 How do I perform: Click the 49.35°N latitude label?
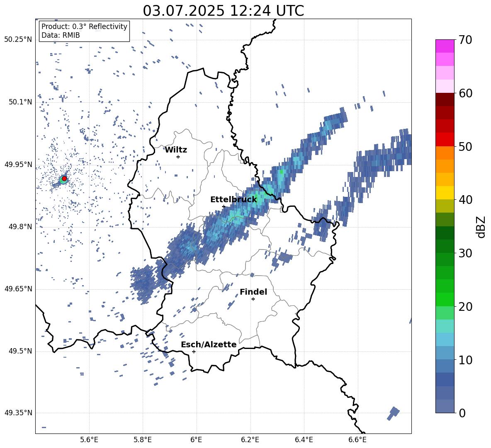click(x=18, y=413)
